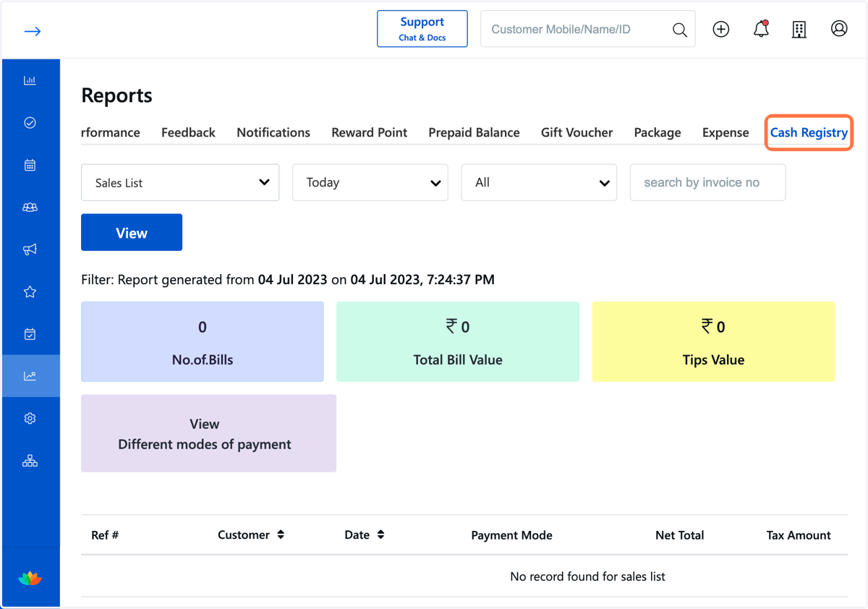Open the customers group sidebar icon

[x=30, y=208]
